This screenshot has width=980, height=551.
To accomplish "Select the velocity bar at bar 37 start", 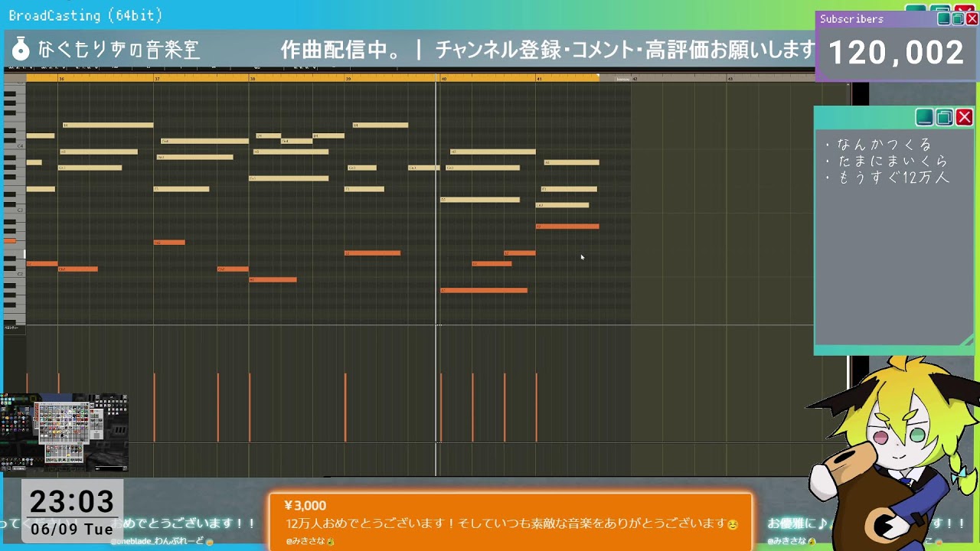I will [155, 407].
